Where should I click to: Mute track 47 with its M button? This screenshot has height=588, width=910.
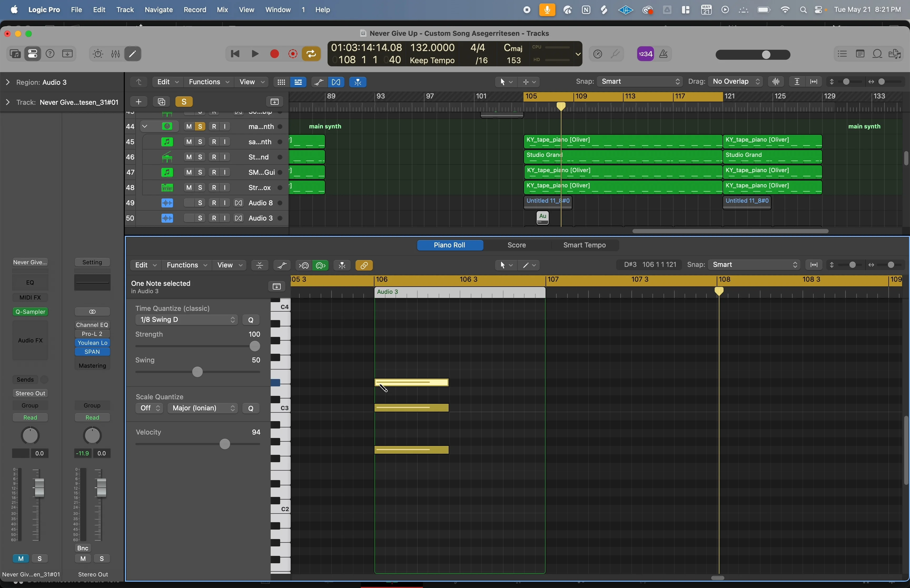click(x=189, y=172)
